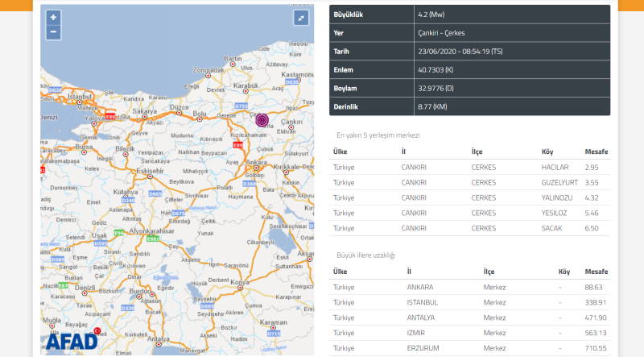Screen dimensions: 644x357
Task: Zoom in on the map
Action: click(53, 17)
